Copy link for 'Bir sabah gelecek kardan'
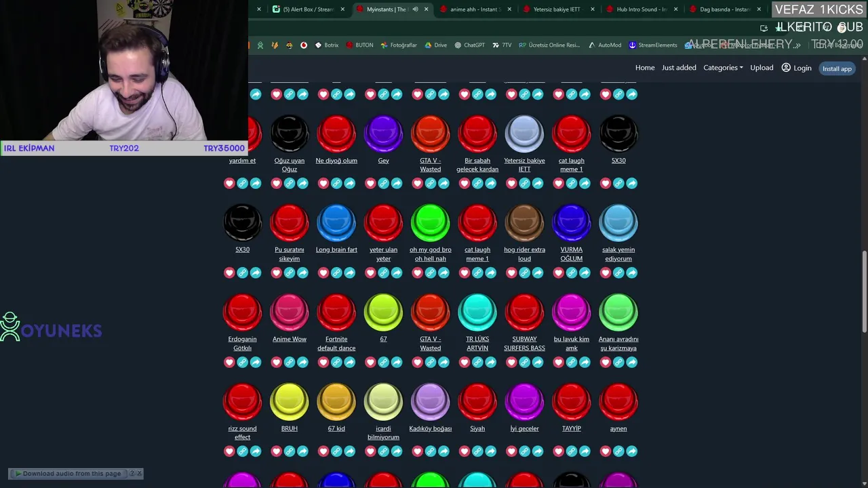Screen dimensions: 868x488 point(477,183)
